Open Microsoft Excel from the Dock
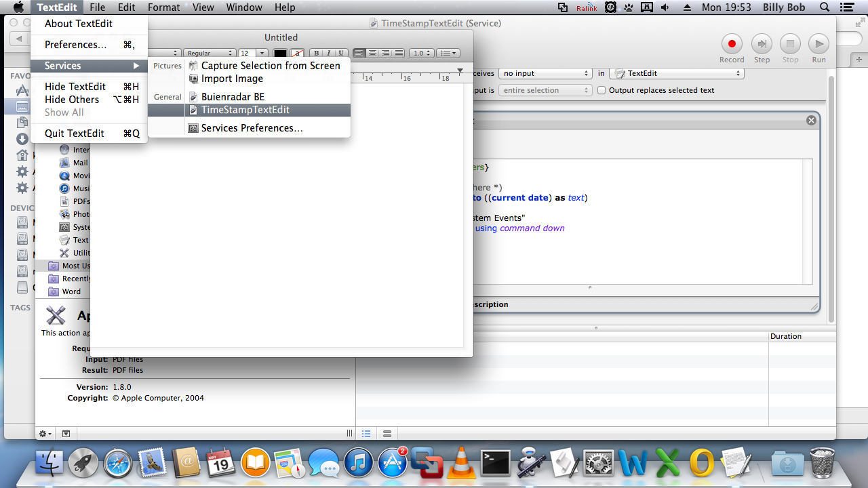 667,464
